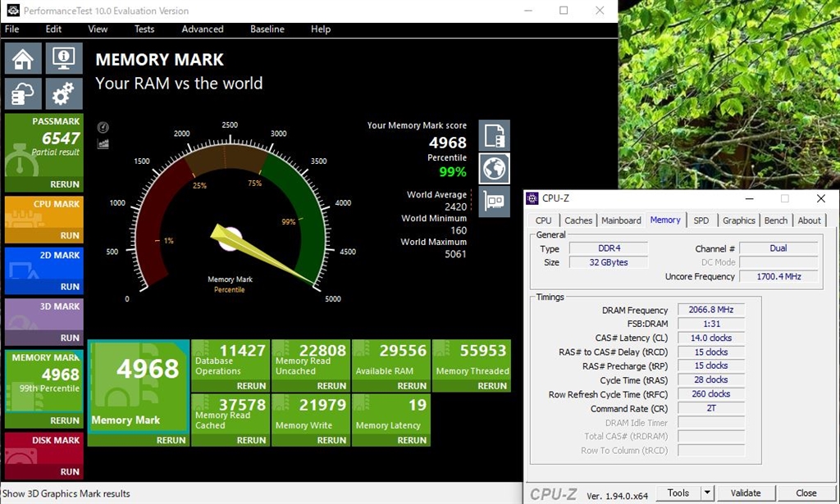Open the cloud baseline manager icon
The height and width of the screenshot is (504, 840).
tap(22, 94)
